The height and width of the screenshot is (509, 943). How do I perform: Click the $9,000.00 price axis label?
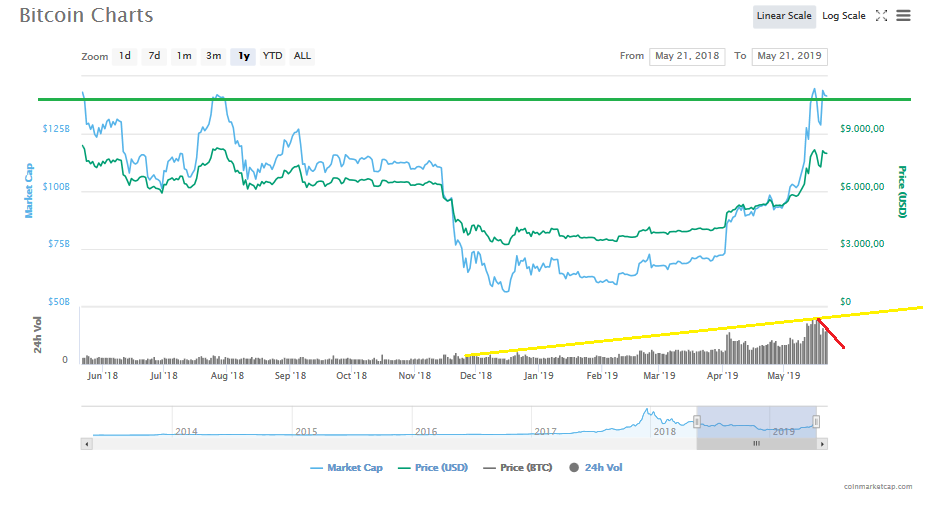[x=862, y=129]
